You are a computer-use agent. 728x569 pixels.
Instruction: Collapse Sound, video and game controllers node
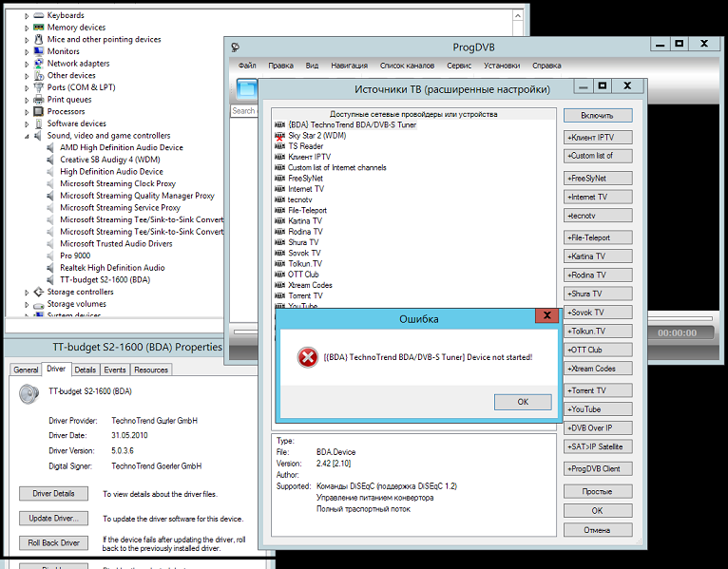click(x=28, y=136)
